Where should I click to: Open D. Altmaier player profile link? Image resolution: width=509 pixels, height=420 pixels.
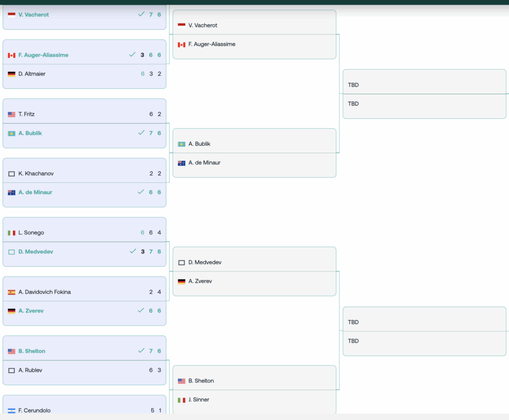pos(31,74)
